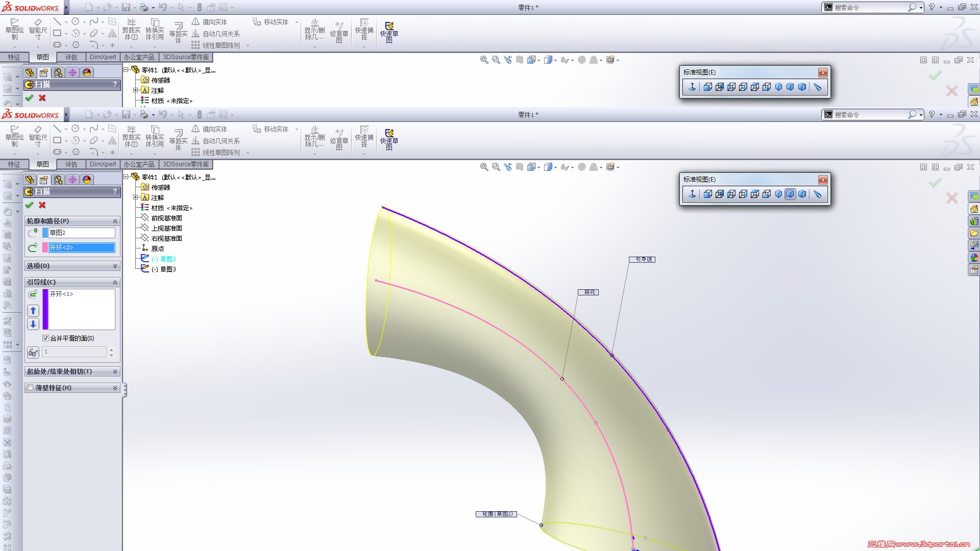Open the View Palette task pane tab
The width and height of the screenshot is (980, 551).
974,245
